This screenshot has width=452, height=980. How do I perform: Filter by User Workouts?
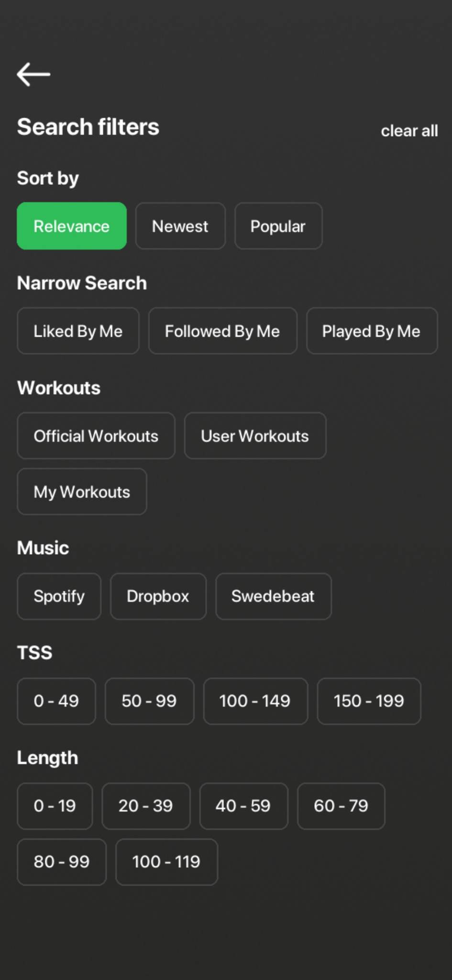click(255, 435)
